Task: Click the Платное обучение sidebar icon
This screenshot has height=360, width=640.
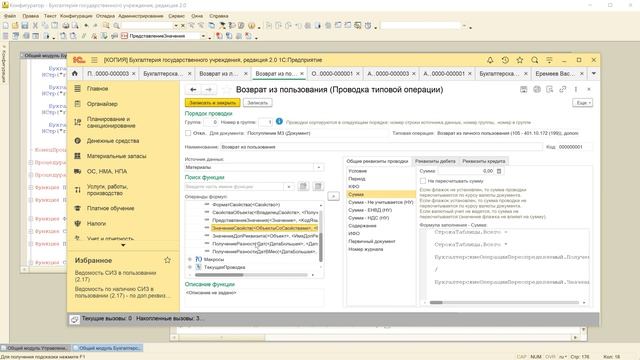Action: click(x=78, y=208)
